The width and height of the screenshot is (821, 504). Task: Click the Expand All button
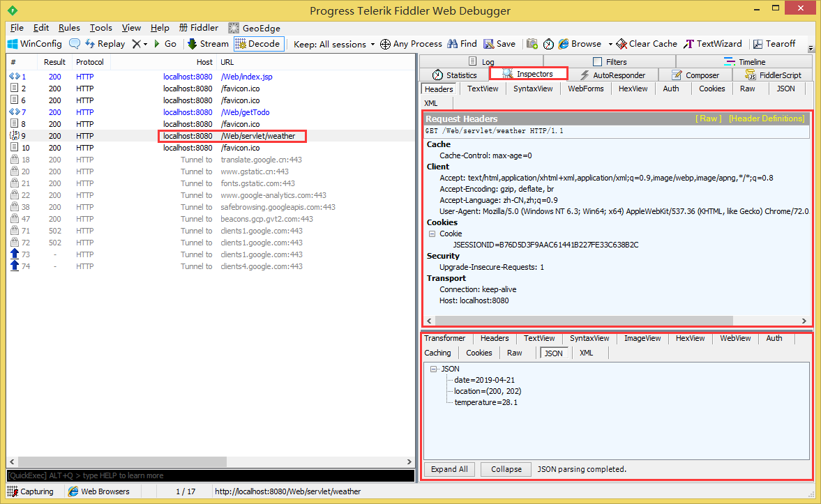(x=449, y=469)
